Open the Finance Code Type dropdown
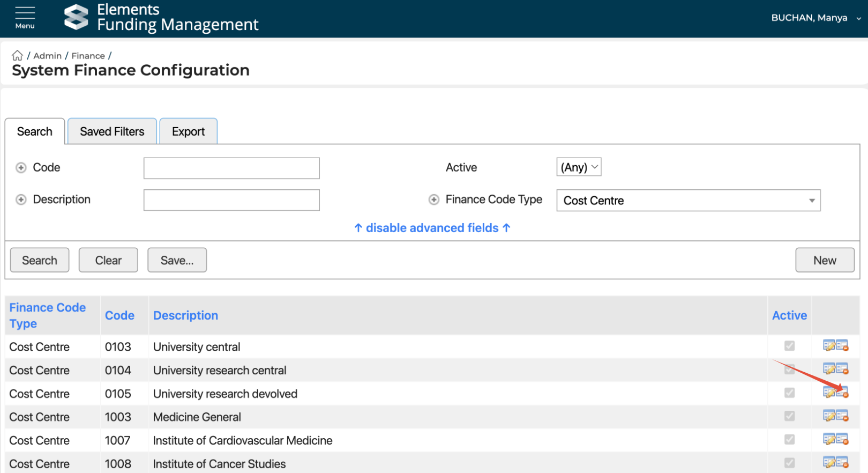Viewport: 868px width, 473px height. pos(688,201)
